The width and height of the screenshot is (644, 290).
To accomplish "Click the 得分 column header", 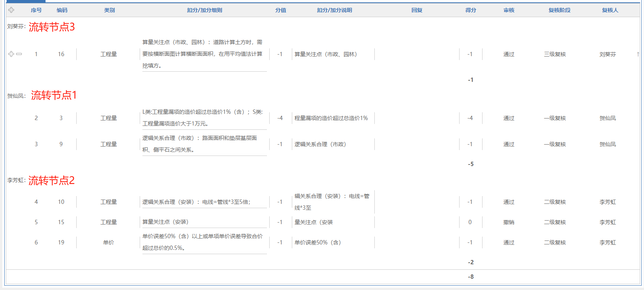I will [x=471, y=10].
